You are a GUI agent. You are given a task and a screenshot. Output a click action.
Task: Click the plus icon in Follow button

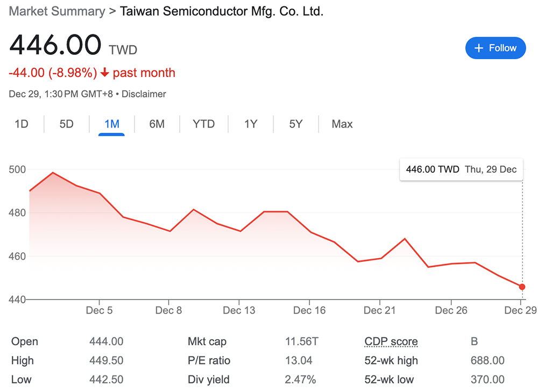[x=479, y=48]
